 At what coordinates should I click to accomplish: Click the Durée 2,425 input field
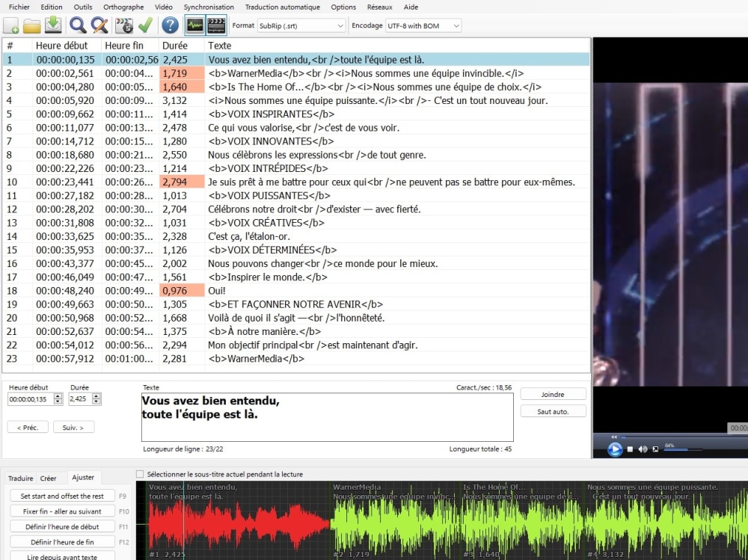pos(80,399)
